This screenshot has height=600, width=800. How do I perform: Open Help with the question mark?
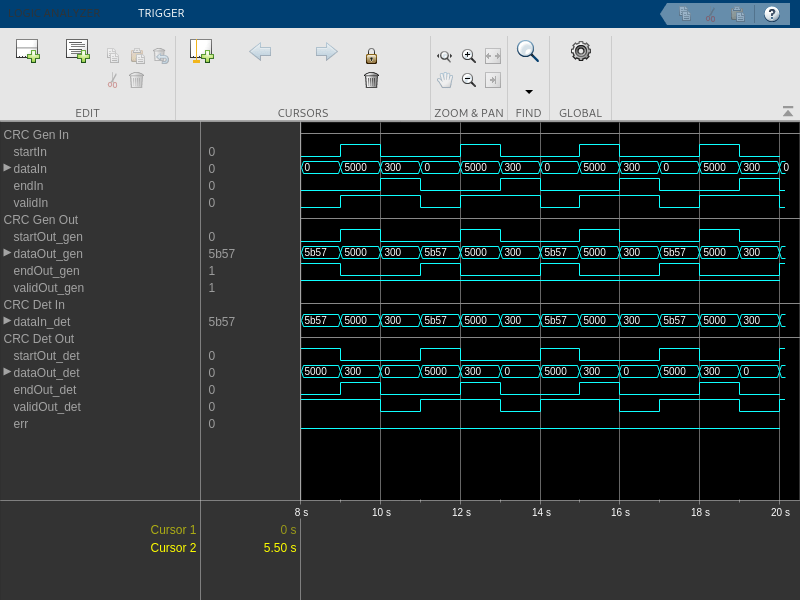click(x=771, y=13)
